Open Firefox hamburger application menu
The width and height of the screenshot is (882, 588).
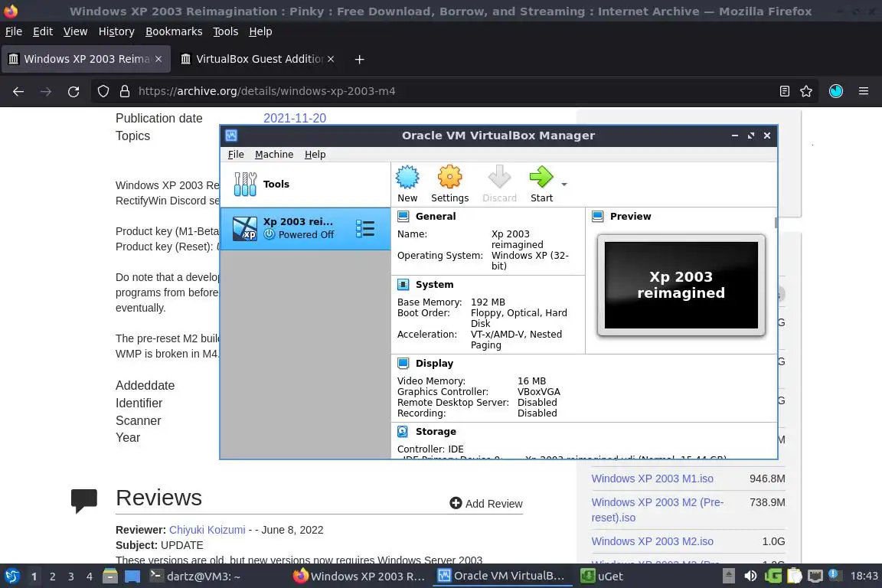click(x=864, y=91)
